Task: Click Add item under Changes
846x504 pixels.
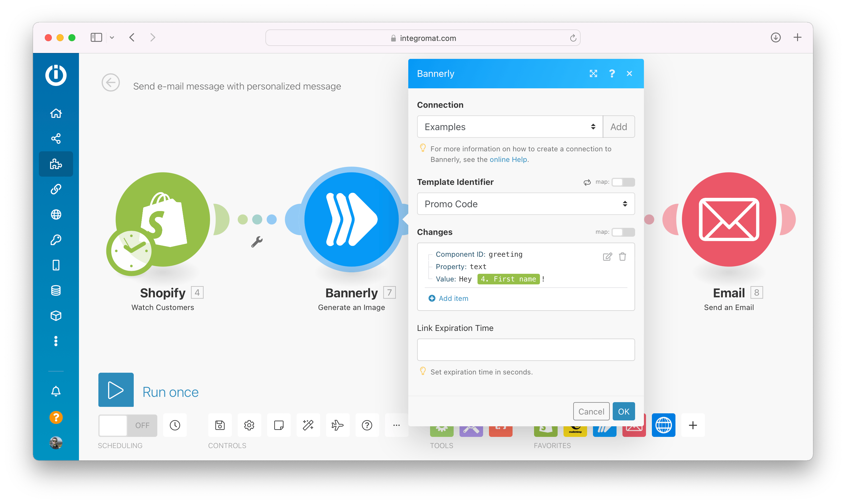Action: (448, 298)
